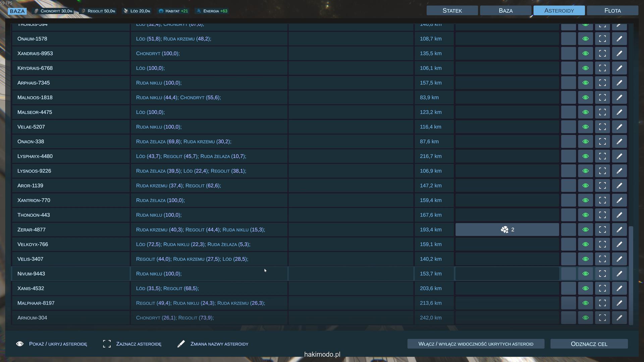Select asteroid Krydrais-6768 with the brackets icon

coord(602,68)
